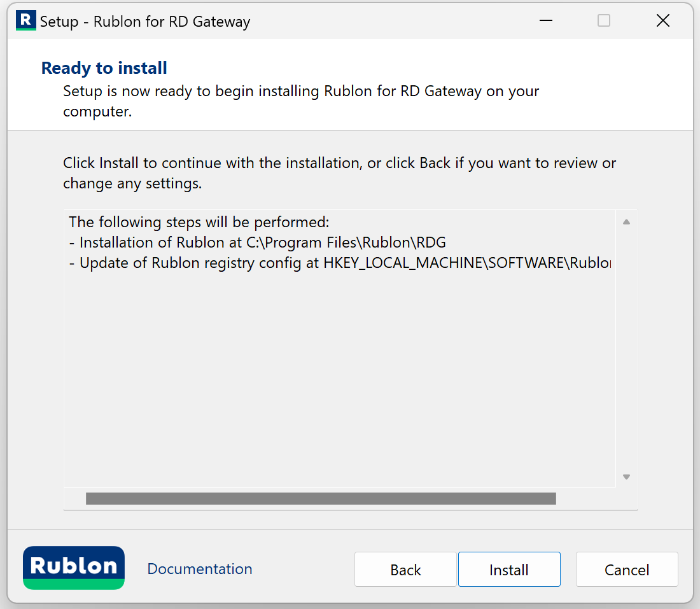Start installation with the Install button
Viewport: 700px width, 609px height.
pyautogui.click(x=509, y=570)
